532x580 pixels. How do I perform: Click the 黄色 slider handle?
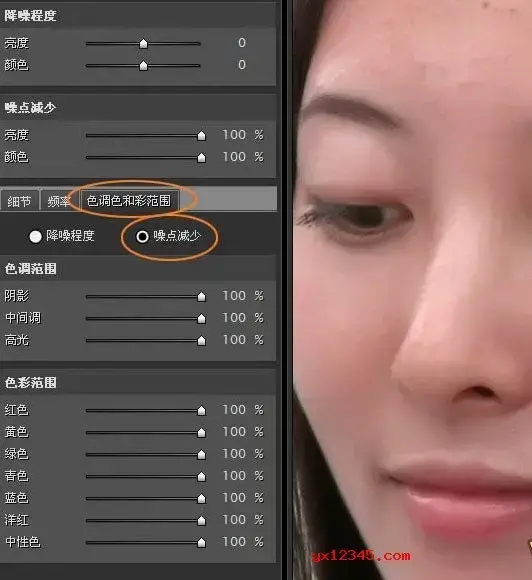click(202, 432)
